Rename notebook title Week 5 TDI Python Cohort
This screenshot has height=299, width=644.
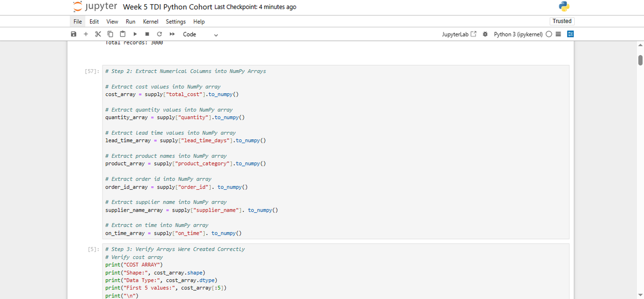click(167, 7)
